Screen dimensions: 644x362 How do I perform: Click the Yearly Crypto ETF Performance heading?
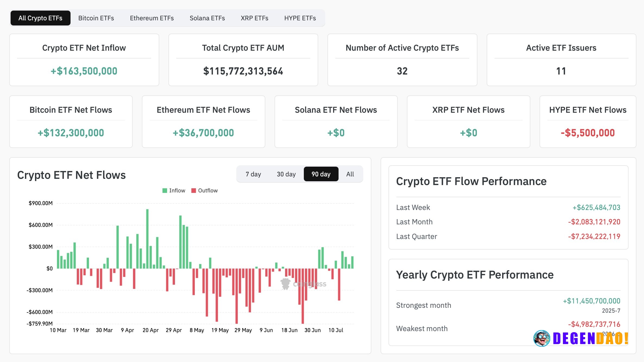475,275
